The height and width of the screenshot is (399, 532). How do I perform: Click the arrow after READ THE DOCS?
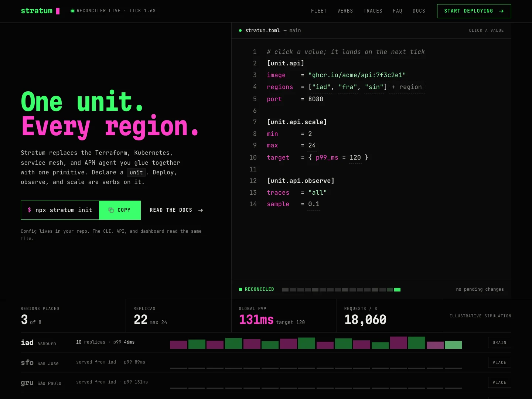click(201, 210)
